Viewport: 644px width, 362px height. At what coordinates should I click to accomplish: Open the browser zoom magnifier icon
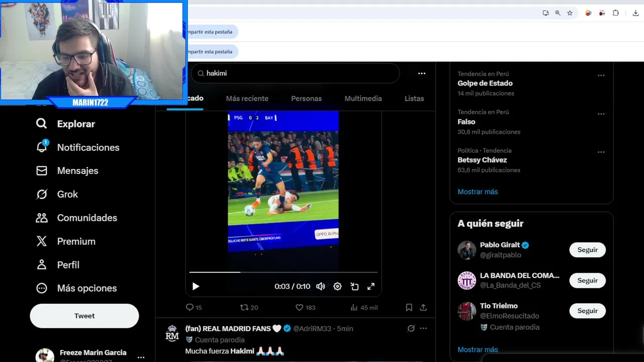(557, 13)
